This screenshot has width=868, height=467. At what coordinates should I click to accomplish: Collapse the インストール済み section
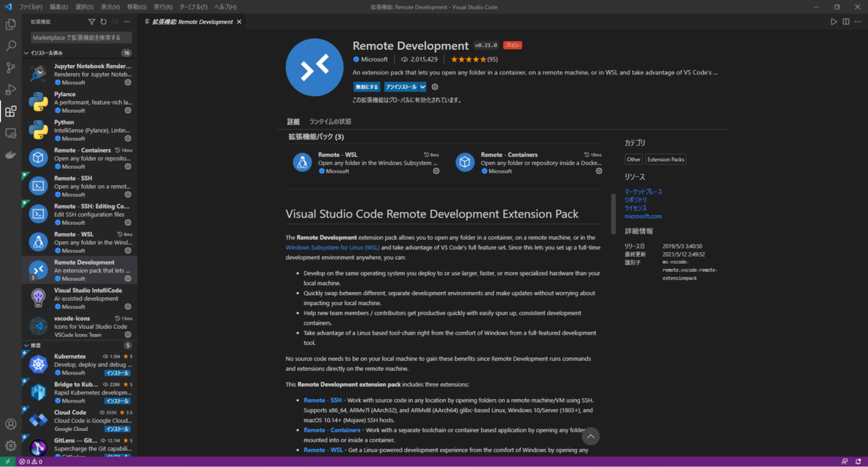coord(79,53)
